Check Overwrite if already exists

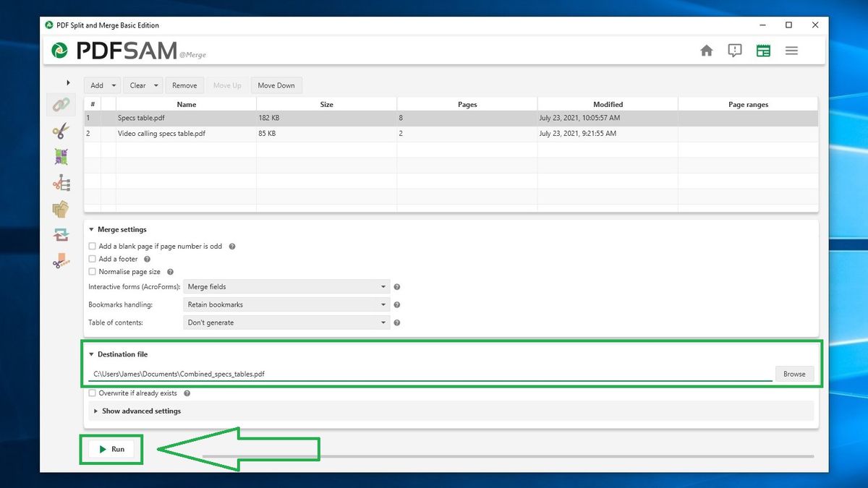93,393
